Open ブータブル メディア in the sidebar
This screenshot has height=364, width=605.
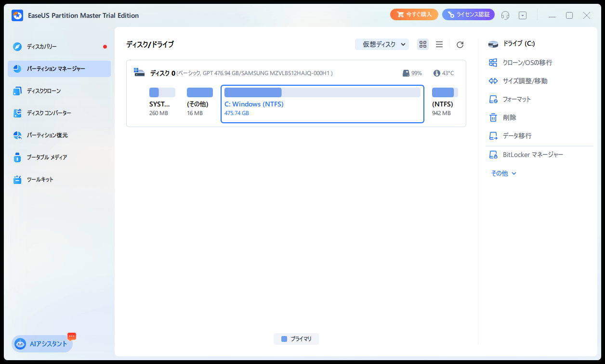pos(59,157)
